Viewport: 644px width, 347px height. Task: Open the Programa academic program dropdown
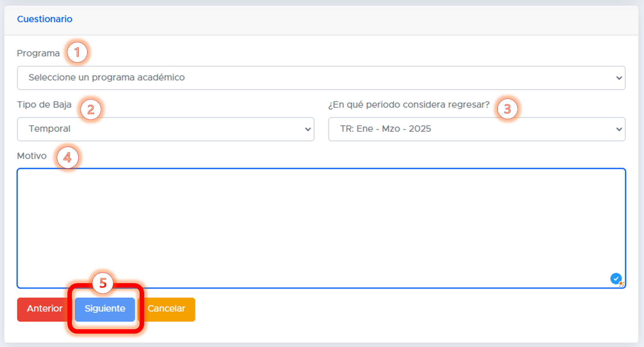[321, 78]
